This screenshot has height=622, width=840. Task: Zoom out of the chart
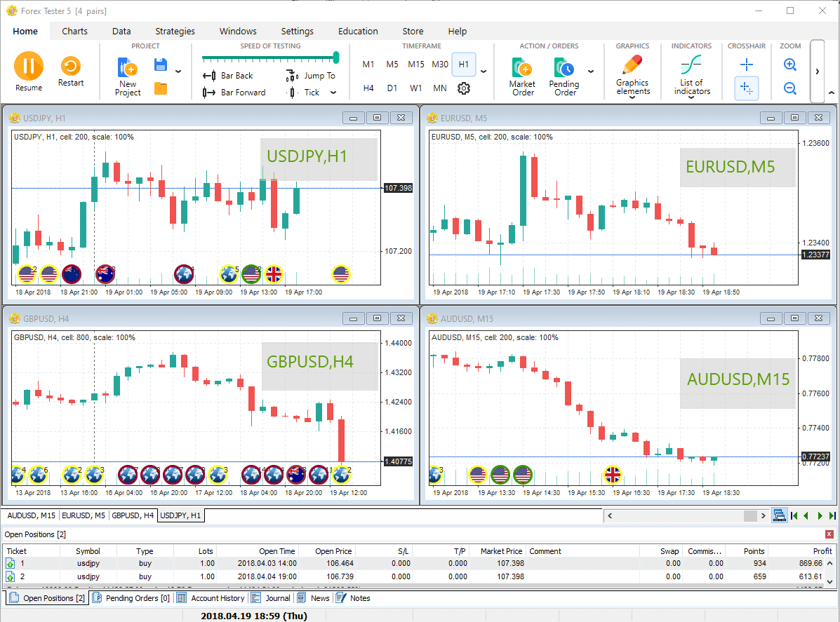(790, 88)
